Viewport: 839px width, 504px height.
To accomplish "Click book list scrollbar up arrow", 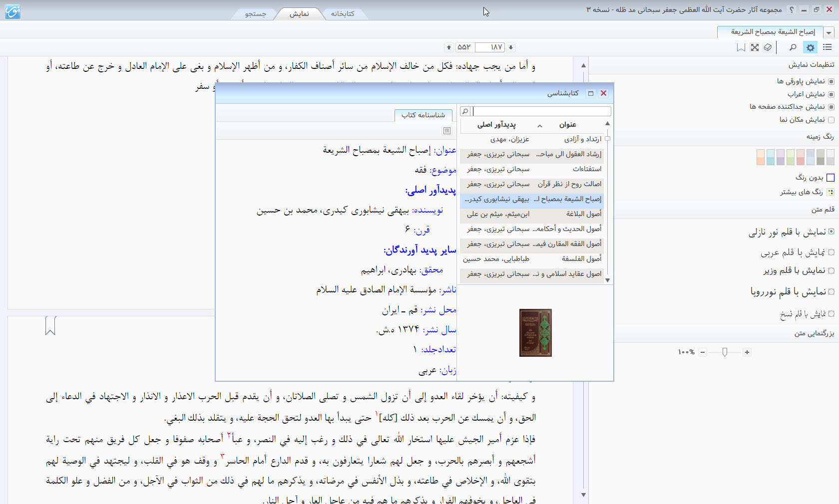I will click(x=607, y=123).
